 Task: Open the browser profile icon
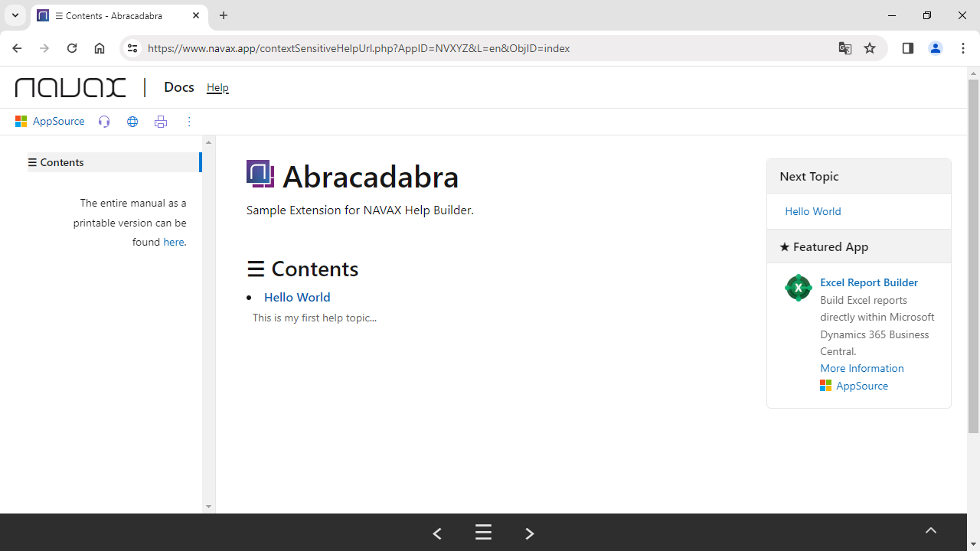936,48
